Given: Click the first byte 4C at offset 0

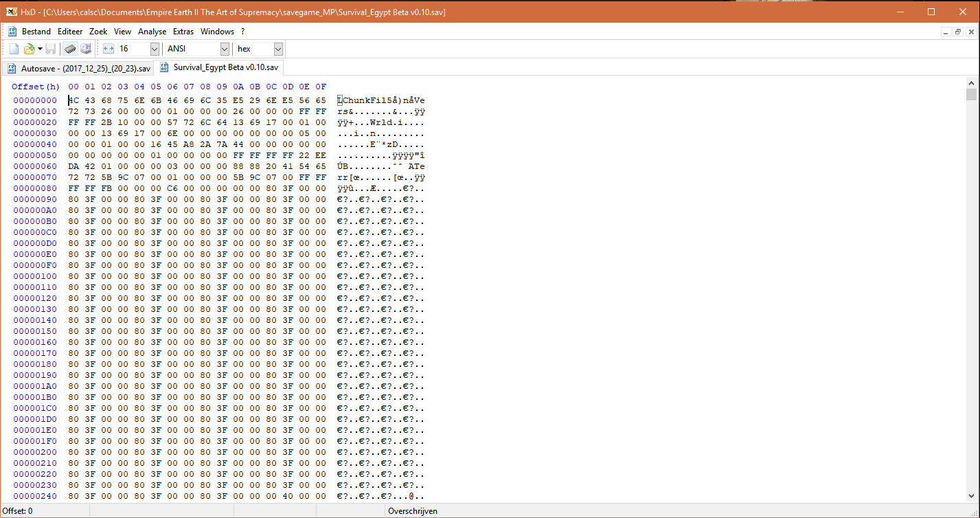Looking at the screenshot, I should [73, 100].
